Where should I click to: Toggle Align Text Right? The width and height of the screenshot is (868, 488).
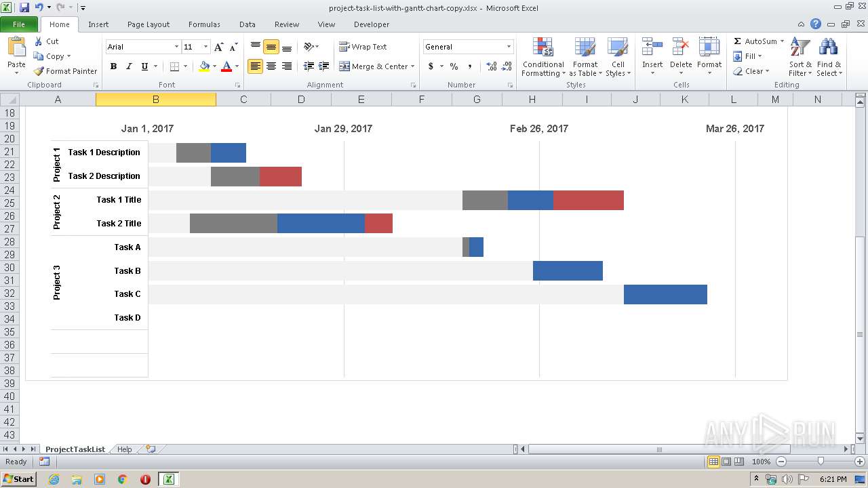(x=287, y=66)
